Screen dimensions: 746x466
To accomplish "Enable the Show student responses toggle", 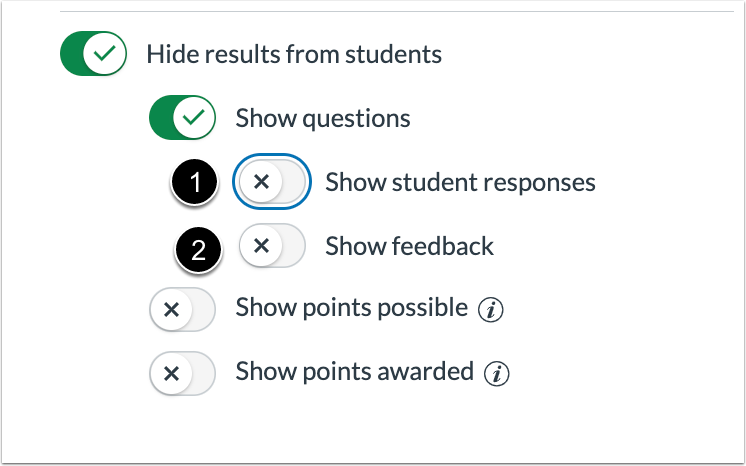I will click(x=272, y=181).
